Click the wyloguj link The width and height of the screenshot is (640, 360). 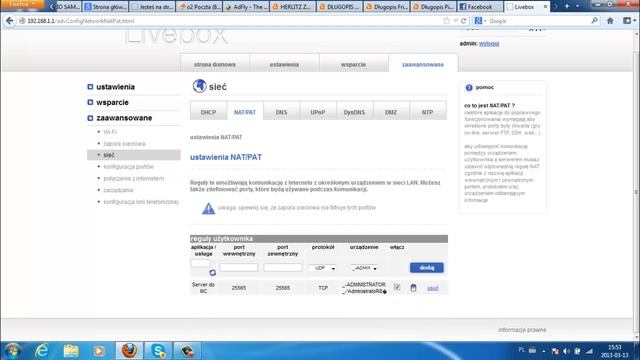coord(489,44)
